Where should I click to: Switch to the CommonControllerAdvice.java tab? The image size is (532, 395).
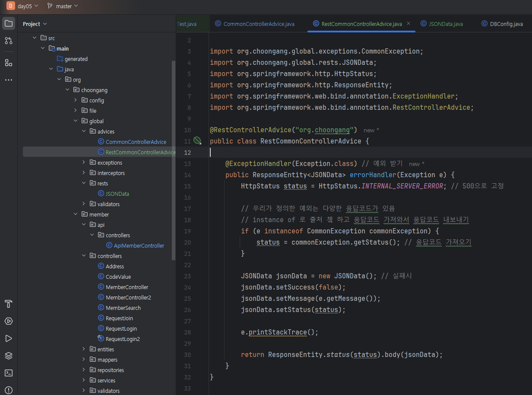click(x=259, y=24)
